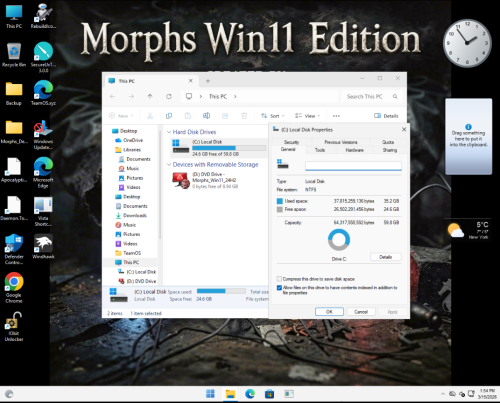Viewport: 500px width, 403px height.
Task: Open Microsoft Store from the taskbar
Action: tap(269, 394)
